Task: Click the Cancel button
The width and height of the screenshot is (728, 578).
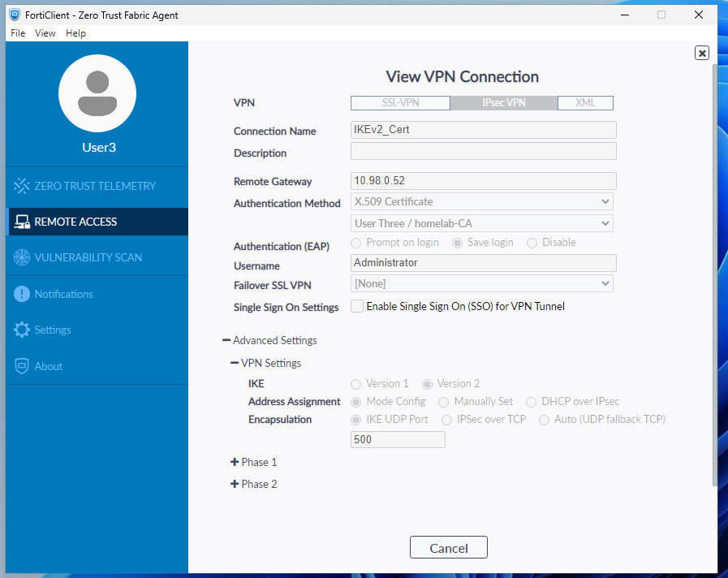Action: coord(449,548)
